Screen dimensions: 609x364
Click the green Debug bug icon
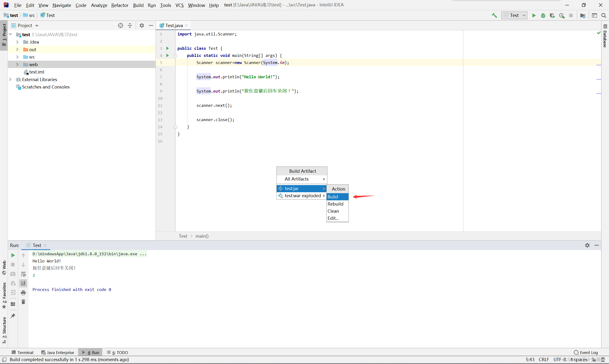click(543, 15)
